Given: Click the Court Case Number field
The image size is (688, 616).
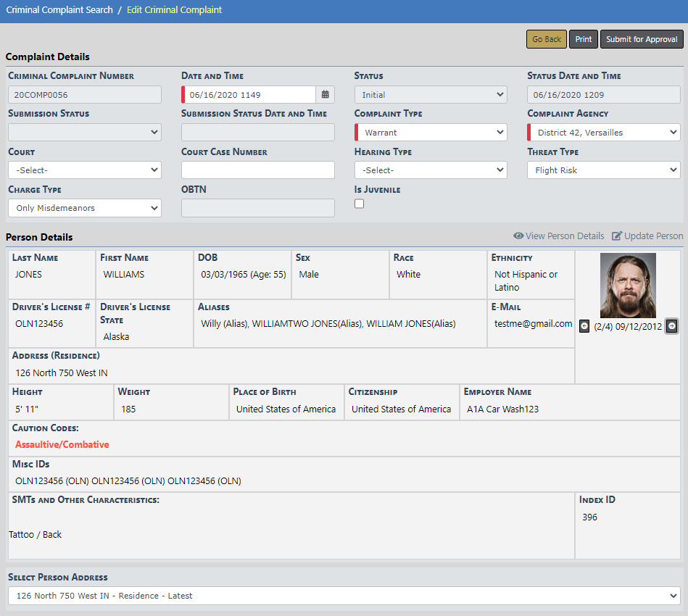Looking at the screenshot, I should click(257, 170).
